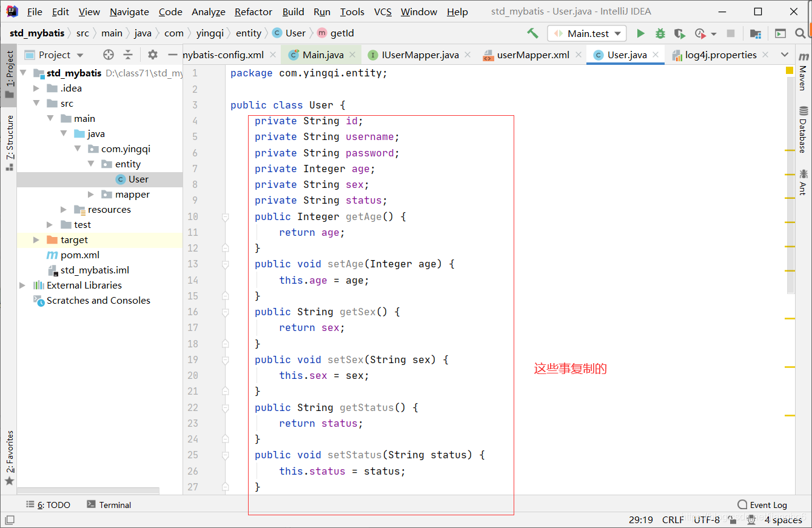The image size is (812, 528).
Task: Toggle fold marker at setStatus method line 25
Action: (225, 455)
